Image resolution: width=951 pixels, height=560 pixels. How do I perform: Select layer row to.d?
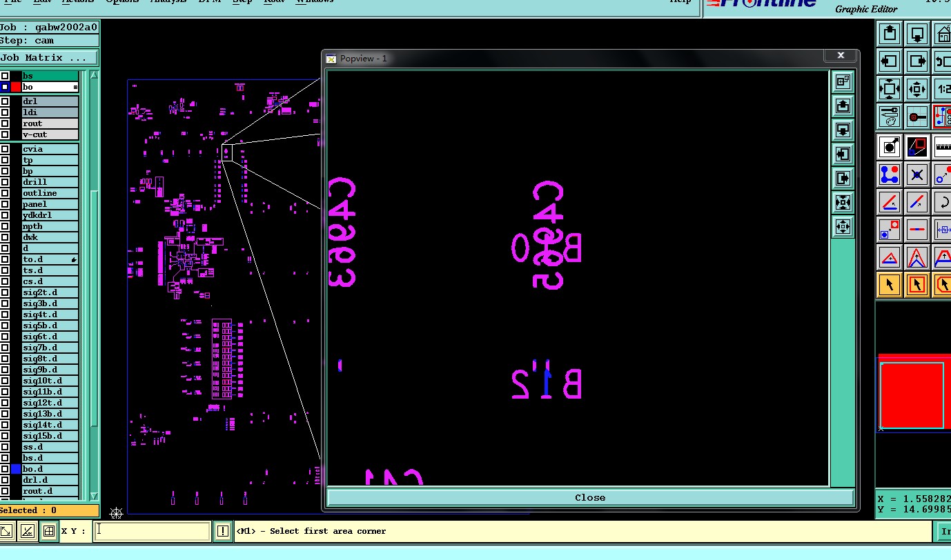pos(50,259)
